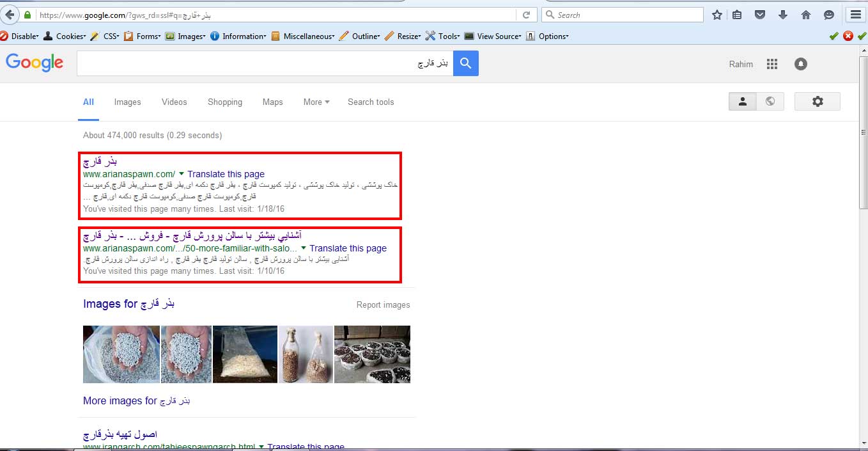Open the Disable developer toolbar menu
This screenshot has width=868, height=451.
[x=20, y=36]
